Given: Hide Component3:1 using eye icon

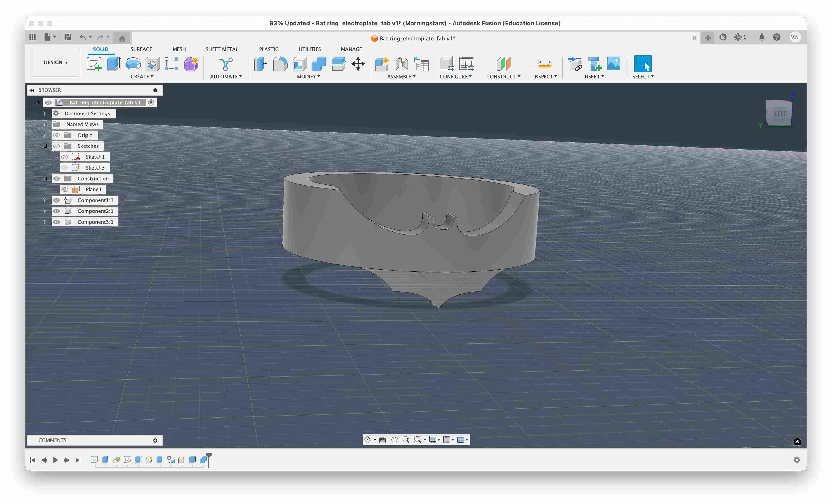Looking at the screenshot, I should coord(56,221).
